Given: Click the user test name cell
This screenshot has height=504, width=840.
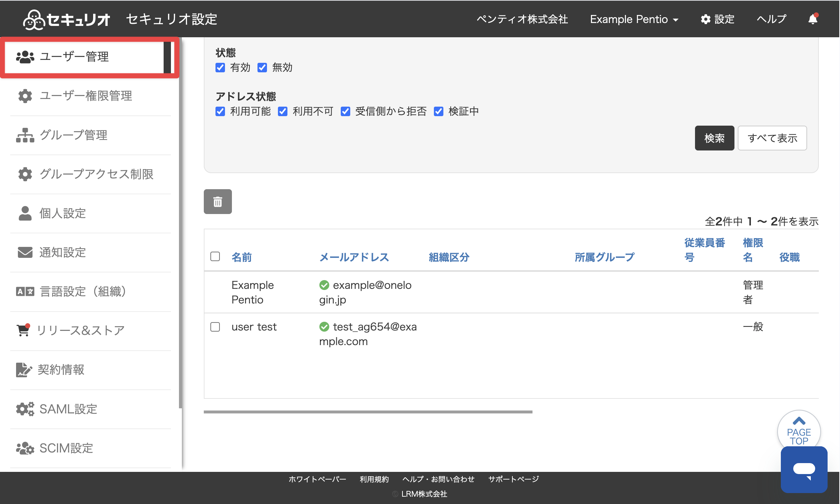Looking at the screenshot, I should pos(254,327).
